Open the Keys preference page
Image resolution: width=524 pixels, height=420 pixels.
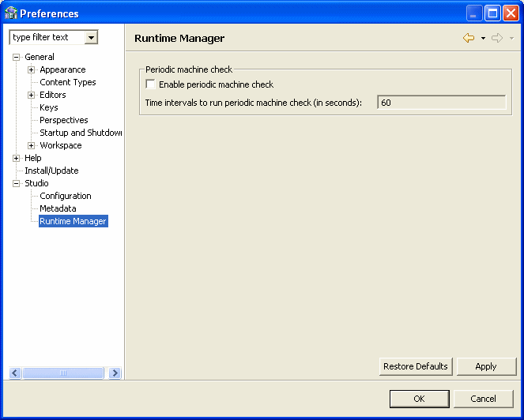[49, 107]
